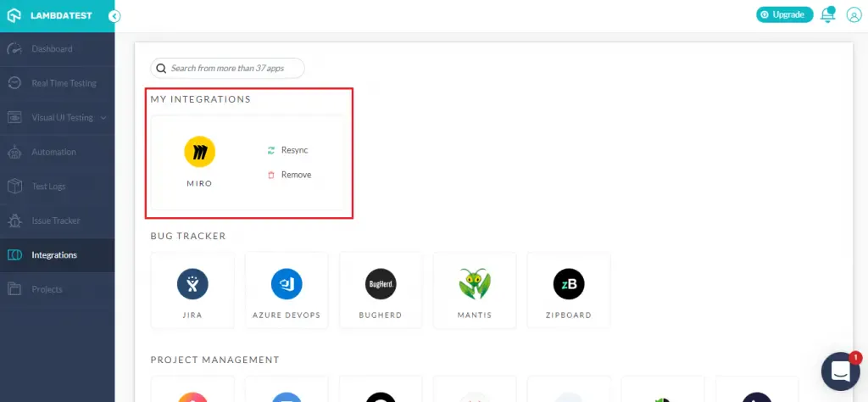Click the Test Logs box icon
Viewport: 868px width, 402px height.
click(x=14, y=186)
